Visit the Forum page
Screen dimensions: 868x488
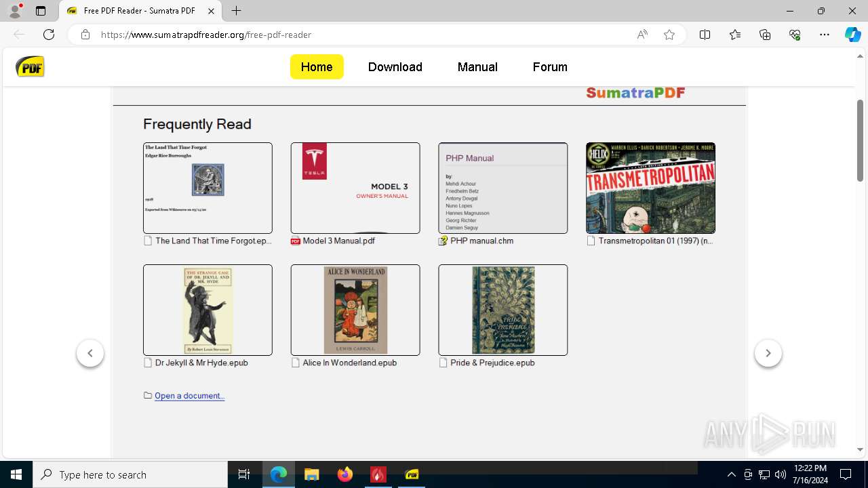[550, 66]
